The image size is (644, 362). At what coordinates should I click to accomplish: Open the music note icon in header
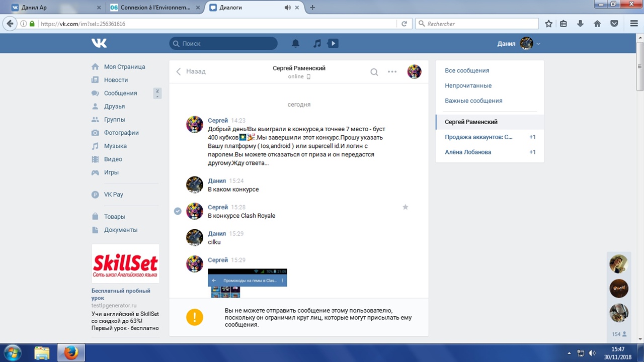[x=317, y=44]
